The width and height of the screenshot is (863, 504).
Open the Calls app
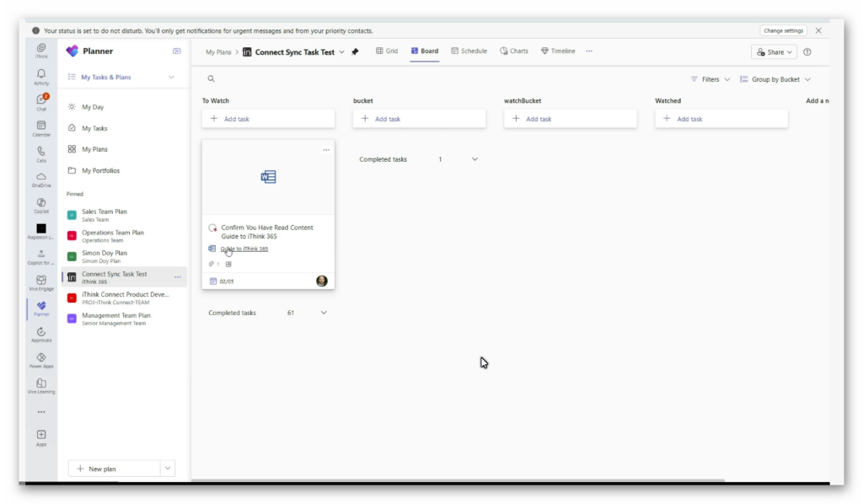41,154
